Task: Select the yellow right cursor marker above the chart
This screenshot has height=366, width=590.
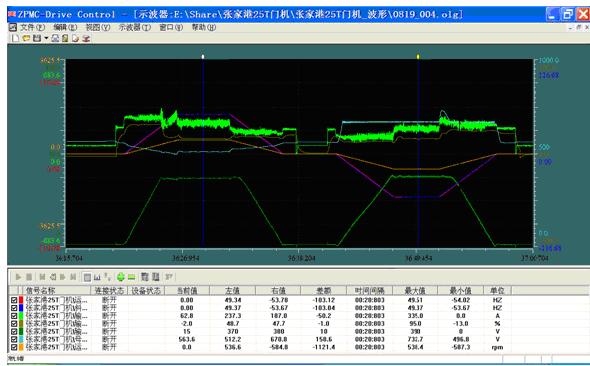Action: [418, 57]
